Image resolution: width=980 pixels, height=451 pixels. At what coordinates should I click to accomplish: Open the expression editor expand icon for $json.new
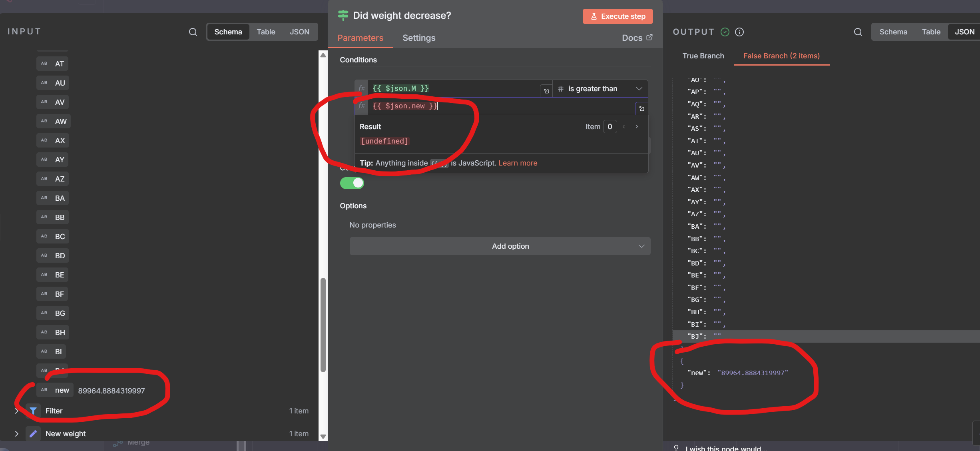[641, 108]
